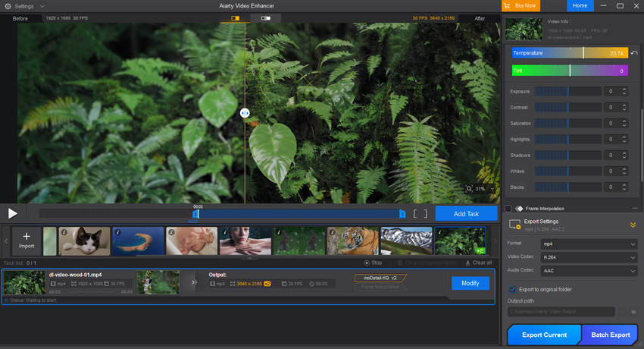The height and width of the screenshot is (349, 644).
Task: Stop the running task
Action: click(x=373, y=263)
